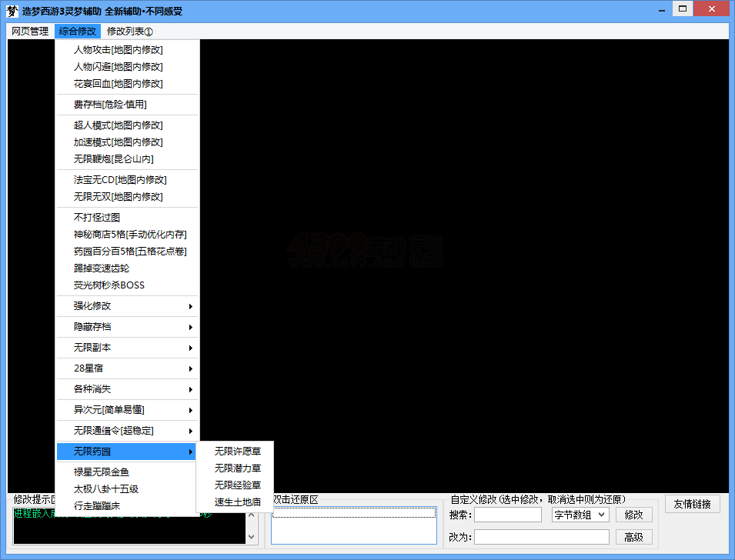This screenshot has height=560, width=735.
Task: Select 踢掉变速齿轮 menu item
Action: pos(128,268)
